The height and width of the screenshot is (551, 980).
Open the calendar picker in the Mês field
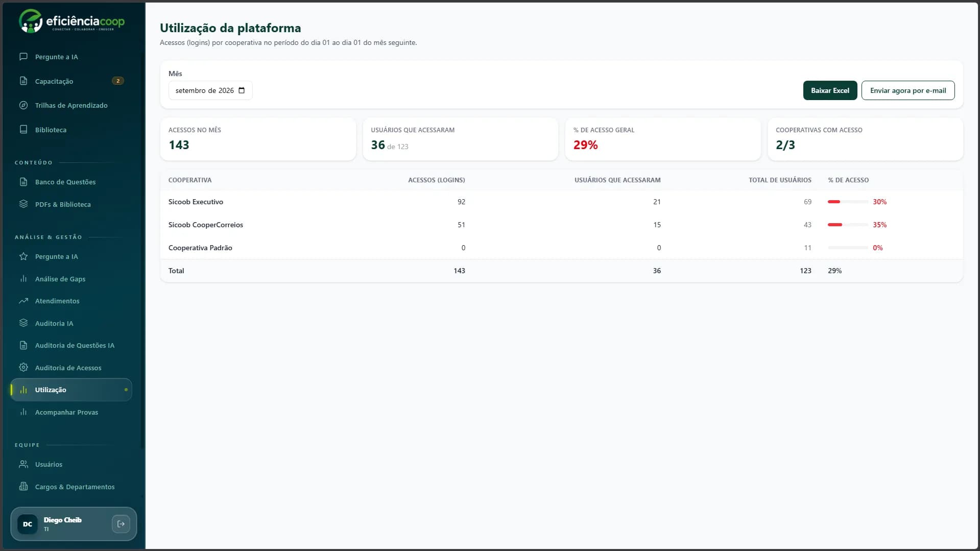point(242,90)
